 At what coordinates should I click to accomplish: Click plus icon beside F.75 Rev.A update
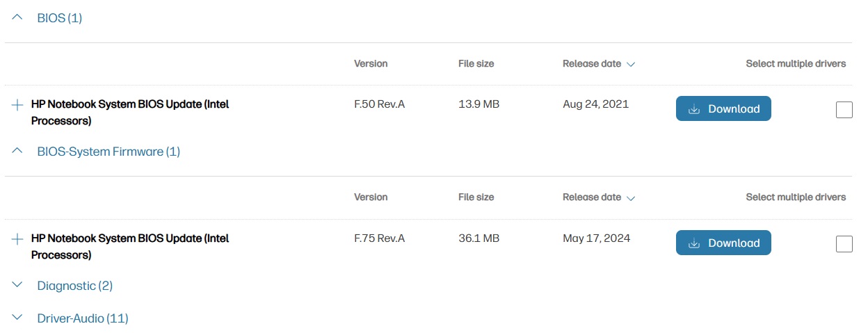(18, 239)
